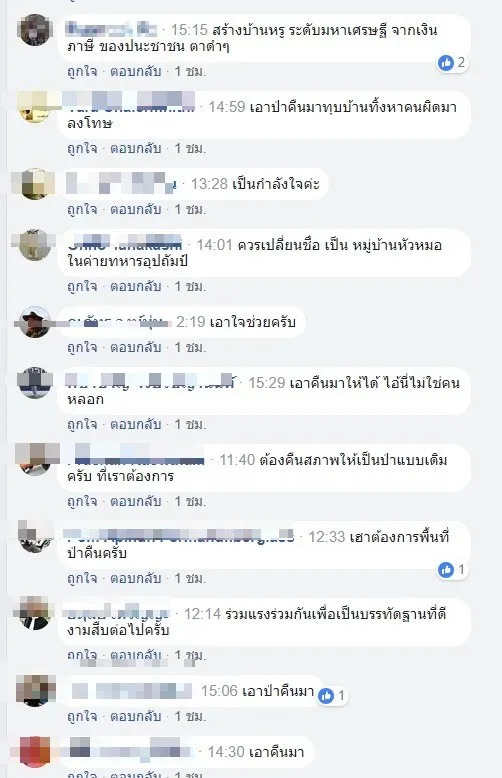The image size is (502, 778).
Task: Click like reaction icon on 12:33 comment
Action: [446, 570]
